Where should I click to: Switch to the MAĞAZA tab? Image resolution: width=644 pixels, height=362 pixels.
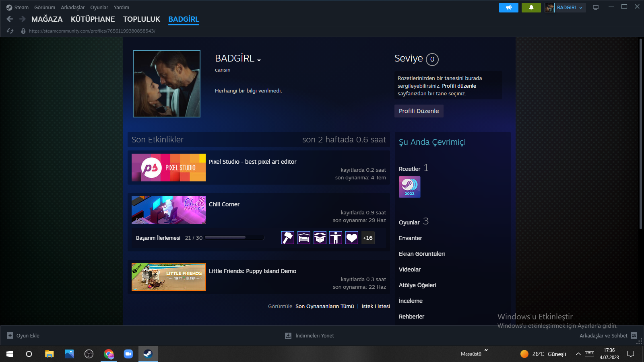pyautogui.click(x=47, y=19)
